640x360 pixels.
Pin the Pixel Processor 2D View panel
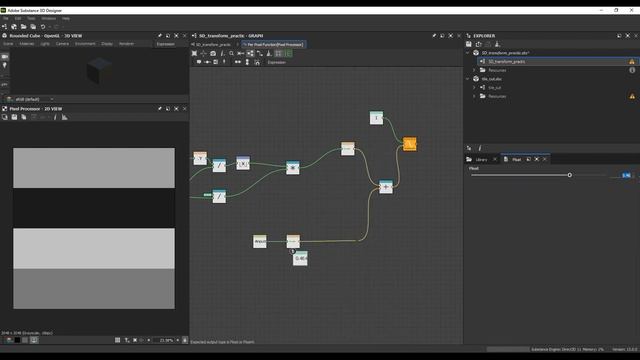point(160,109)
